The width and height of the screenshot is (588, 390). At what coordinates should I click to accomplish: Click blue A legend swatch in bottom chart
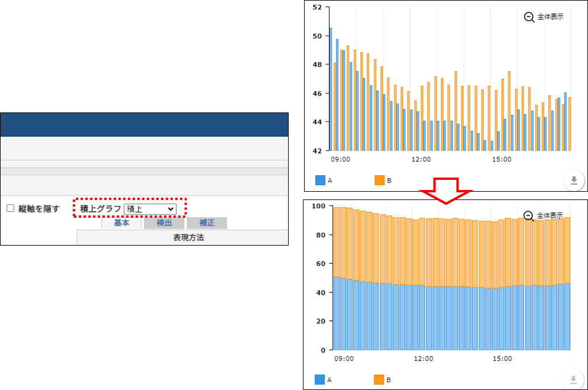pos(320,380)
